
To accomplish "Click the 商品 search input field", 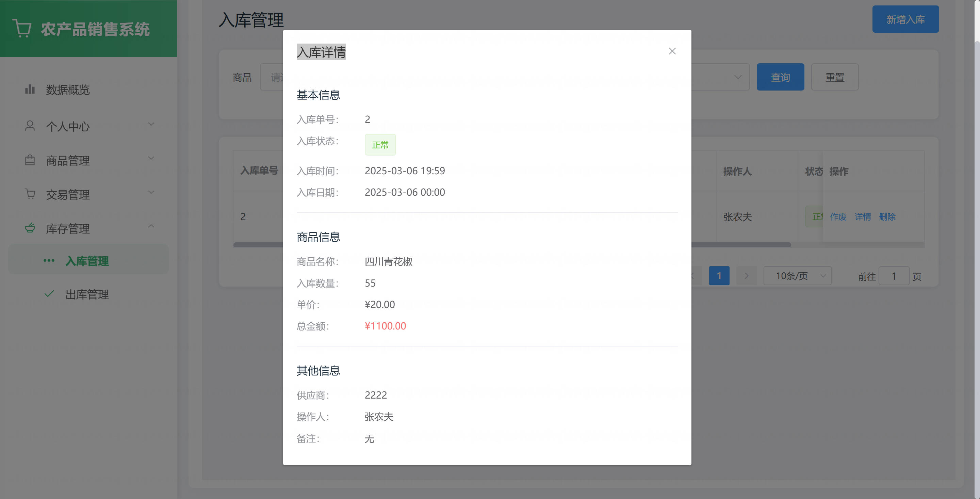I will click(x=272, y=77).
